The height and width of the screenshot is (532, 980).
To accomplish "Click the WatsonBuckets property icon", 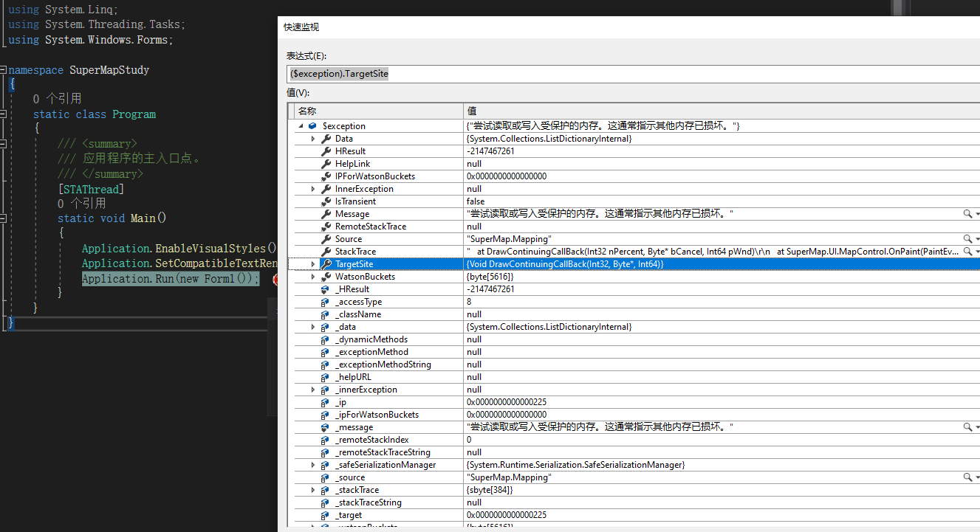I will pos(326,277).
